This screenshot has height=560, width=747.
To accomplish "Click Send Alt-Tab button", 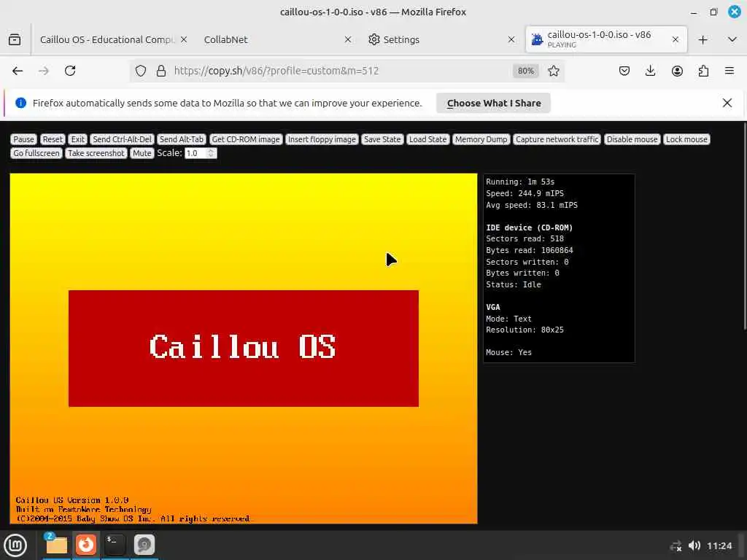I will 181,139.
